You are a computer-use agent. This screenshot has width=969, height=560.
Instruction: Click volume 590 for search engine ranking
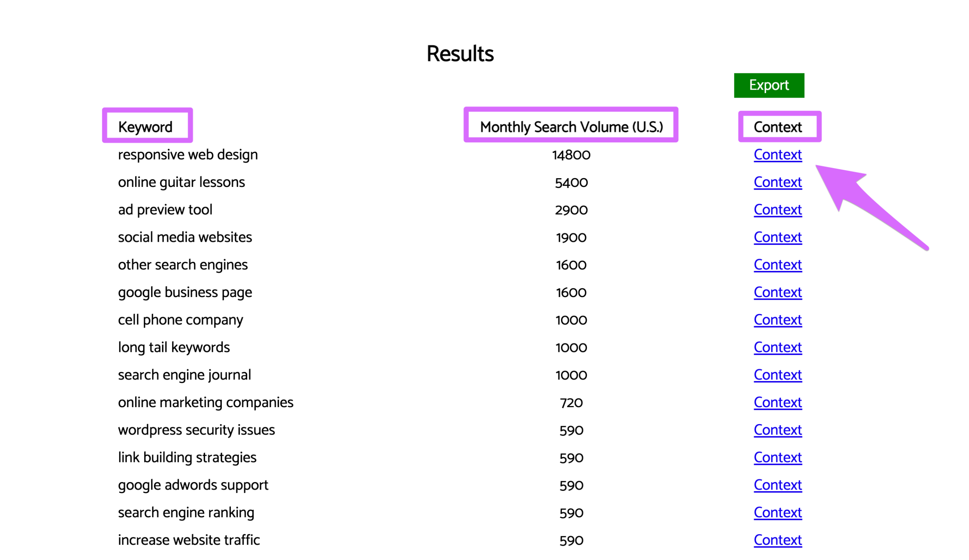tap(571, 513)
